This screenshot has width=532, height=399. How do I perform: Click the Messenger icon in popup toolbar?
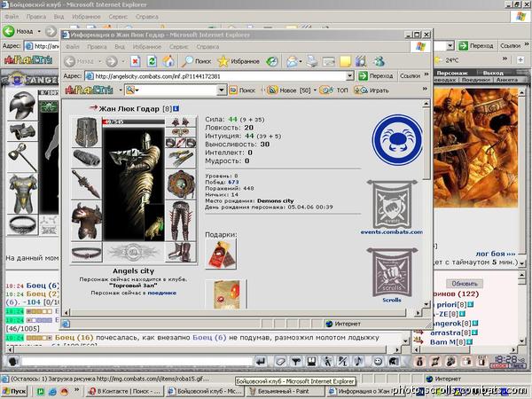coord(379,61)
